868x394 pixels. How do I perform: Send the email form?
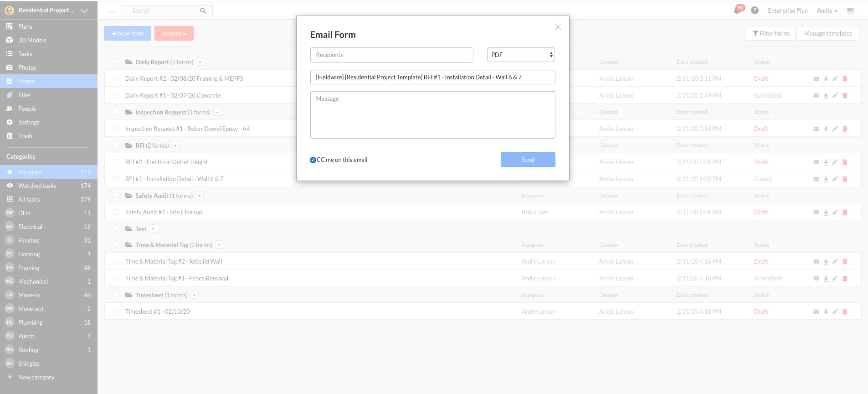coord(528,160)
